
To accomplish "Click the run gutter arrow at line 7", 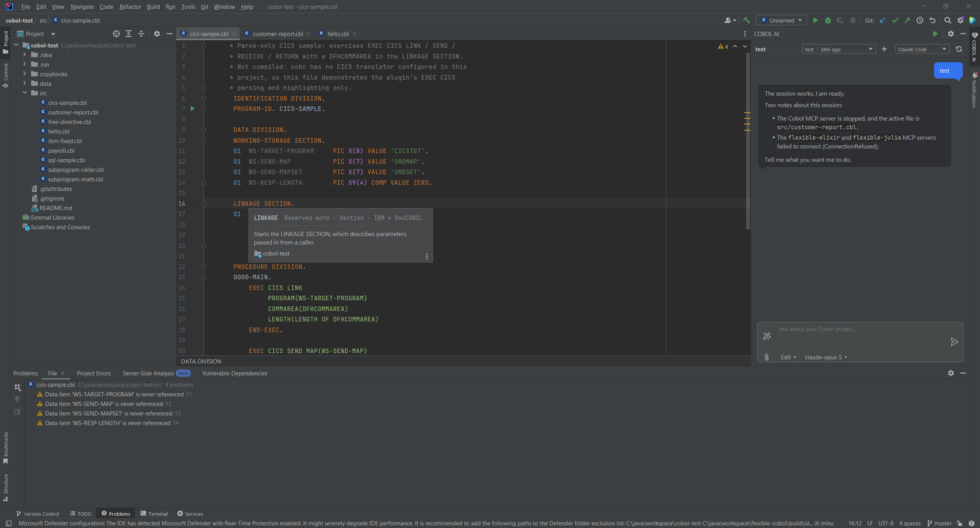I will coord(192,108).
